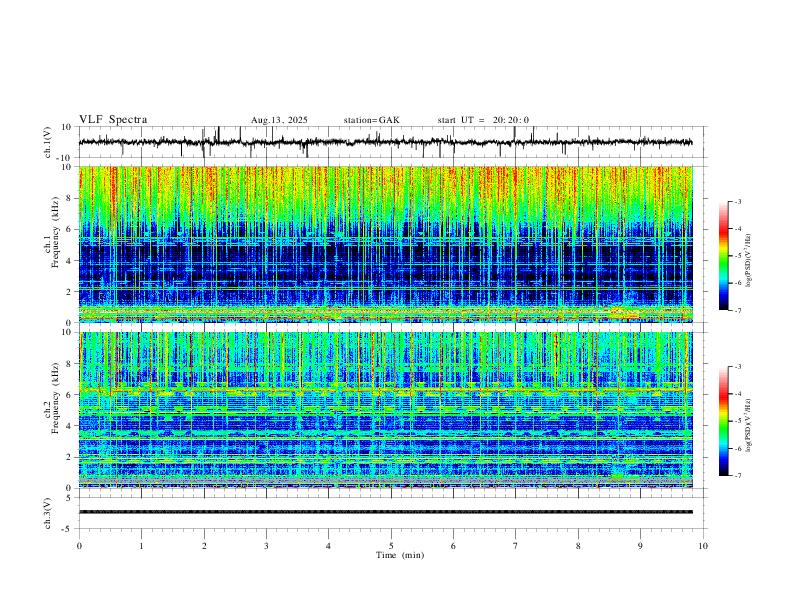Select the "ch.3(V)" axis label

tap(48, 513)
